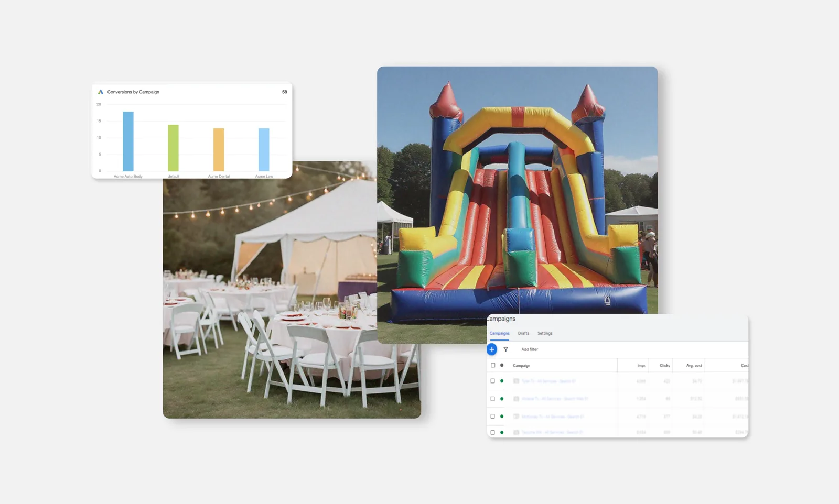Click the 'default' axis label under the chart
Image resolution: width=839 pixels, height=504 pixels.
(x=174, y=176)
